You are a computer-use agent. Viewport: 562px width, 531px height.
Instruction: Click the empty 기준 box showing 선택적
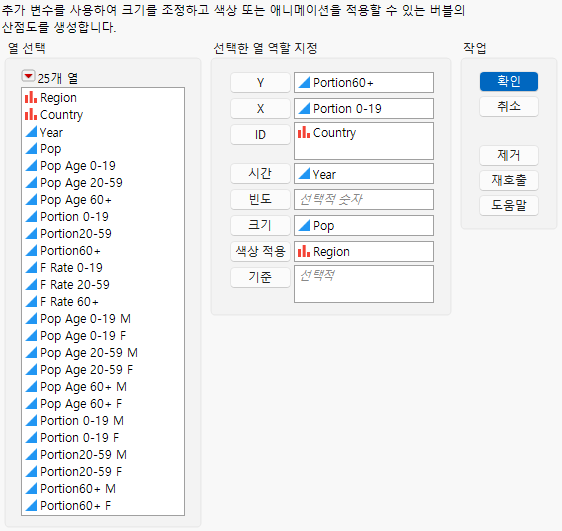coord(364,284)
